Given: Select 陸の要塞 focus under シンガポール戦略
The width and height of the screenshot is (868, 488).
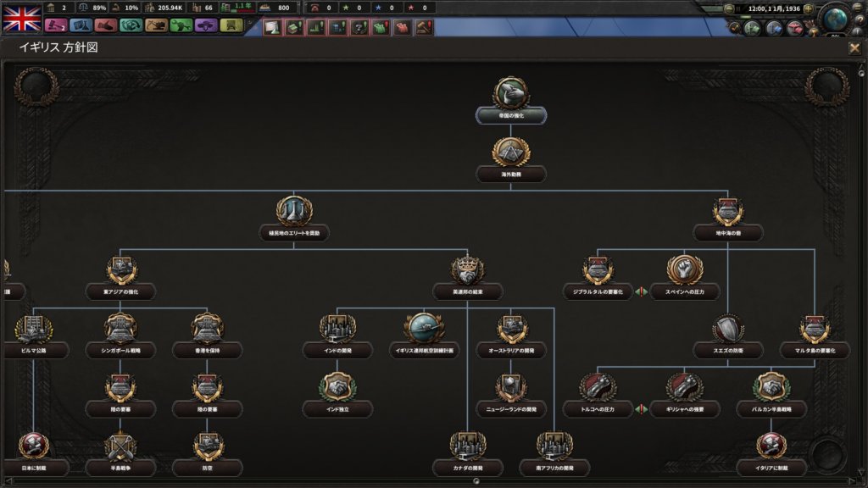Looking at the screenshot, I should click(120, 395).
